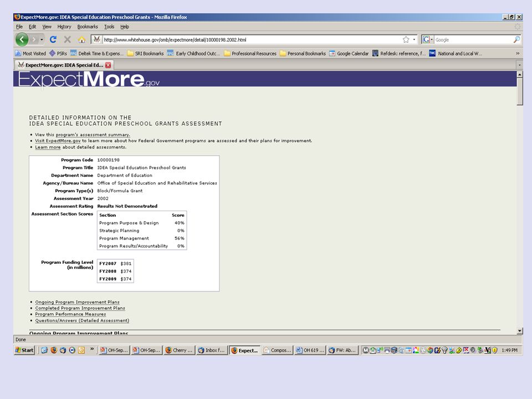Image resolution: width=532 pixels, height=399 pixels.
Task: Expand the Quick Launch overflow chevron
Action: 91,349
